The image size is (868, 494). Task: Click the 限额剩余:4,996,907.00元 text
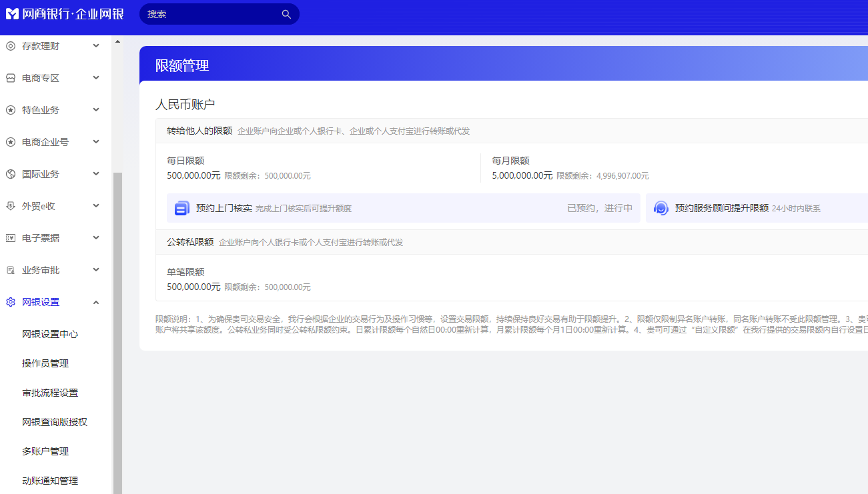[602, 176]
